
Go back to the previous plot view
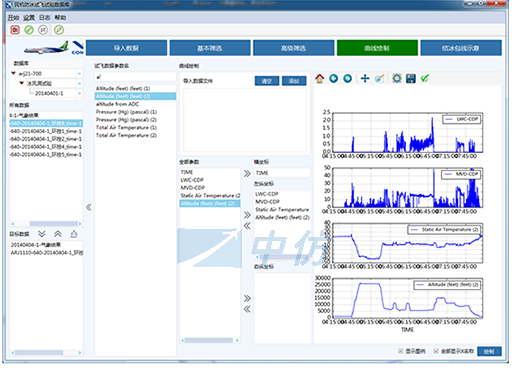click(334, 79)
